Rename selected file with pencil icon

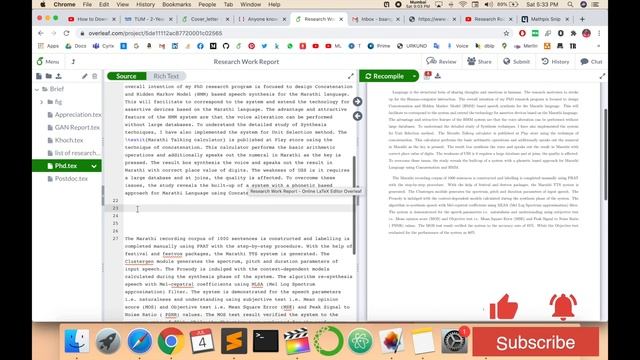coord(84,76)
